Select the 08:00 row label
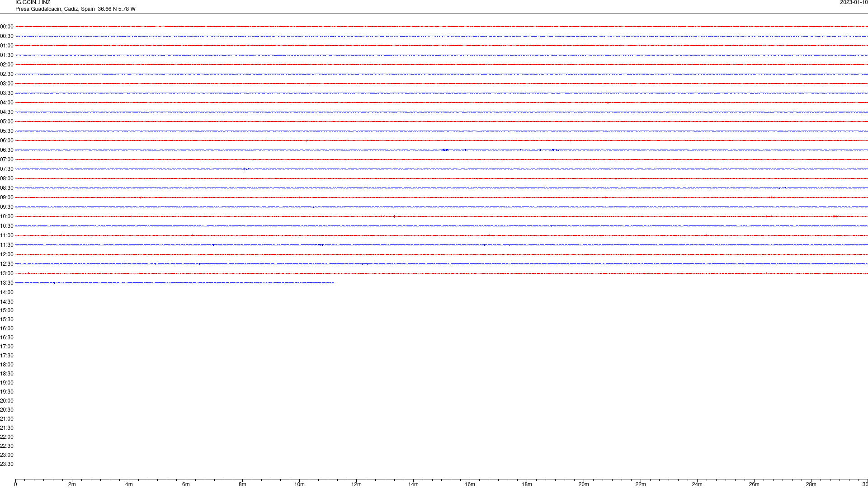This screenshot has height=488, width=868. pos(7,178)
